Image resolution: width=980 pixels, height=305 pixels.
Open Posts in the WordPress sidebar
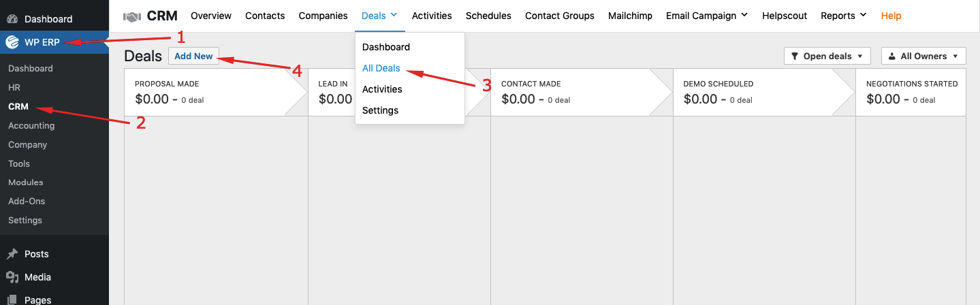[54, 254]
